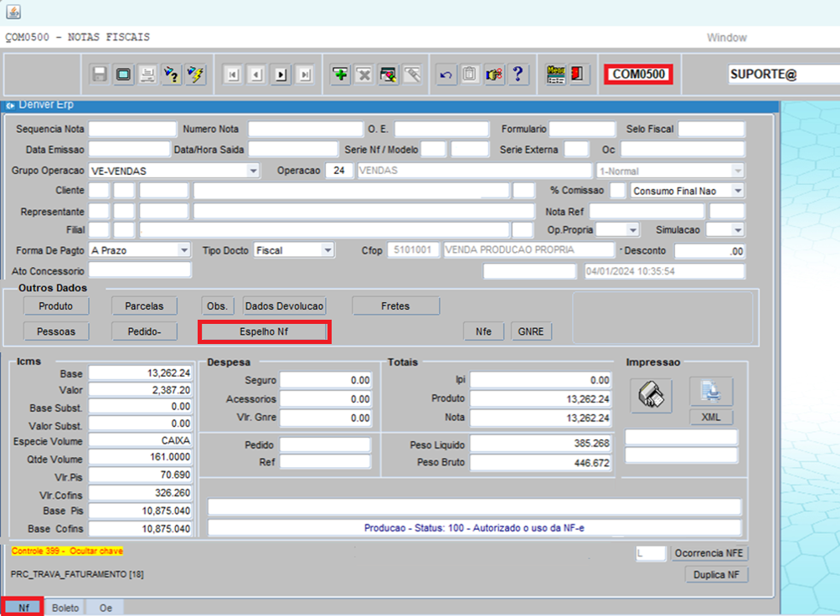Click the execute query lightning icon

[195, 74]
